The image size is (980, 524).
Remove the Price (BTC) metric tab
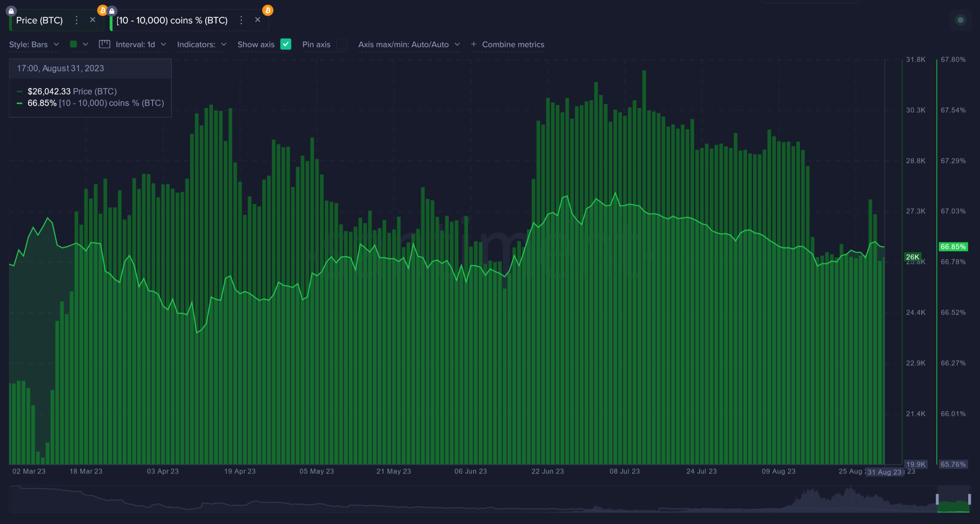coord(93,20)
